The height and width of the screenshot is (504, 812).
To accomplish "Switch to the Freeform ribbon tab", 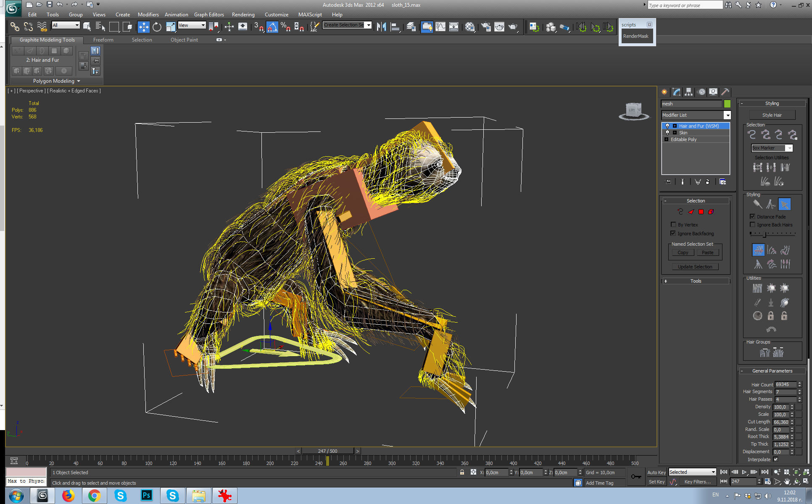I will (103, 40).
